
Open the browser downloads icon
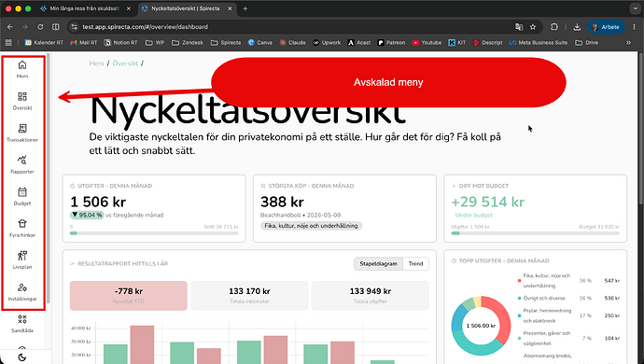tap(577, 27)
